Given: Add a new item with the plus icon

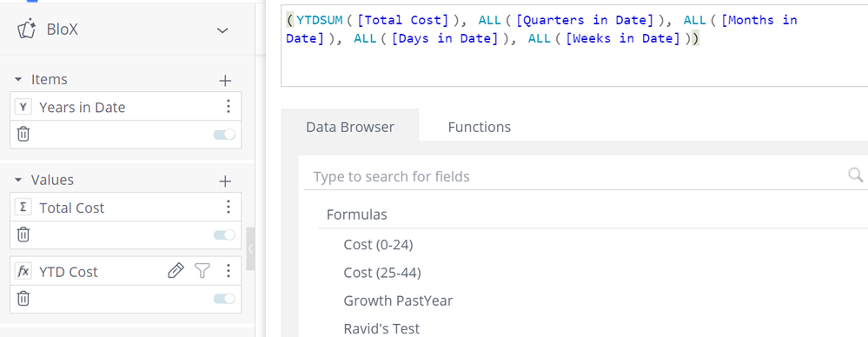Looking at the screenshot, I should [225, 81].
